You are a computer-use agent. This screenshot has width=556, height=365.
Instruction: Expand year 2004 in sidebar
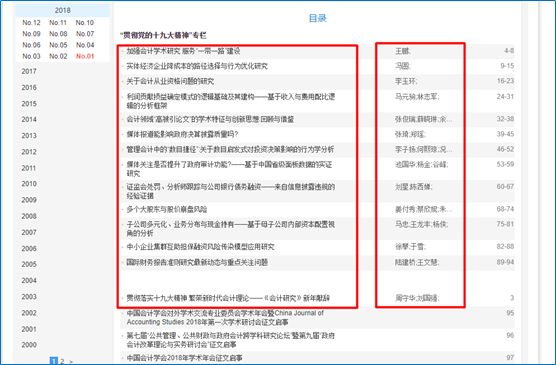(29, 281)
